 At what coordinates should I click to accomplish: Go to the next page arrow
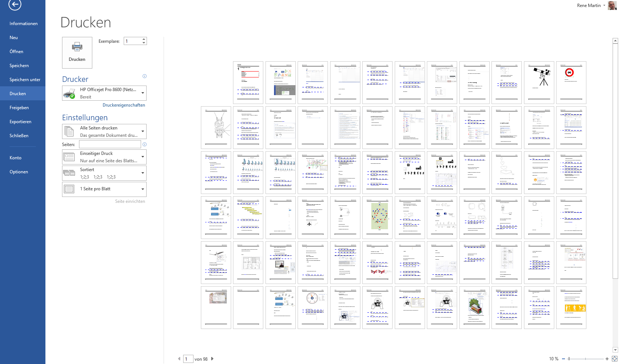[x=212, y=359]
